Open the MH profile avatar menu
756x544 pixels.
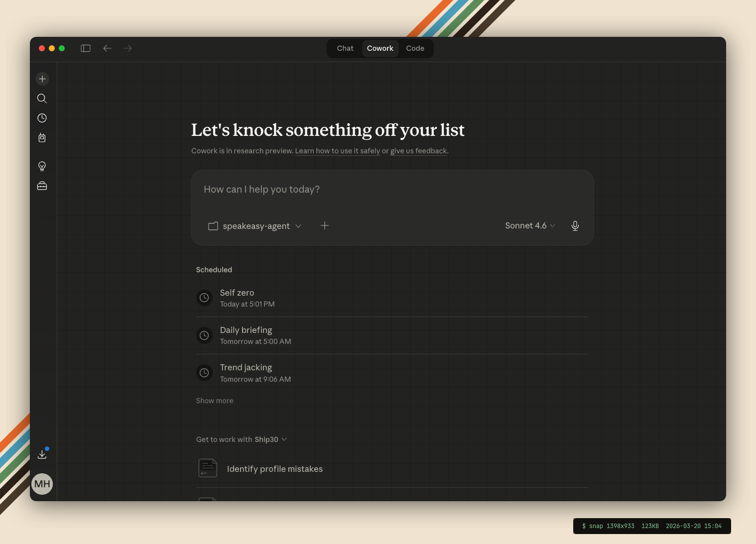point(42,484)
